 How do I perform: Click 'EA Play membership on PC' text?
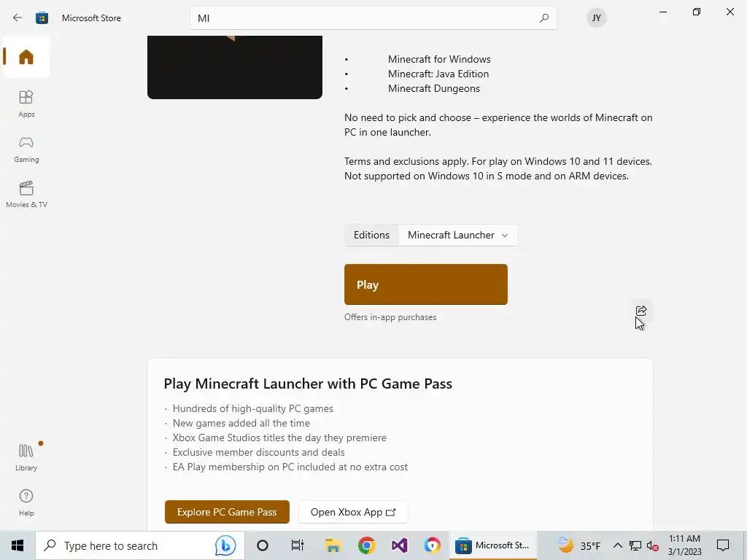coord(290,467)
